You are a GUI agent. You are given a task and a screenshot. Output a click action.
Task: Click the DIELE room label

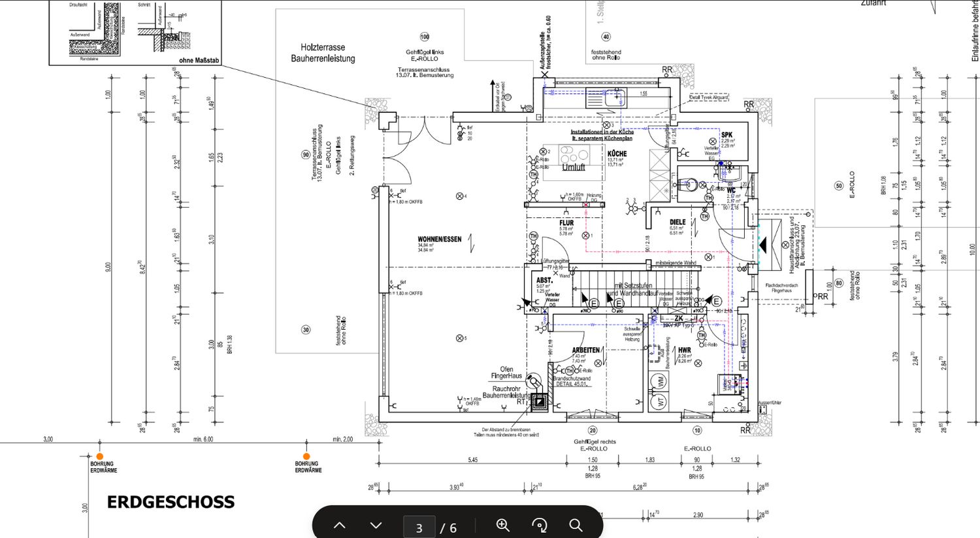tap(678, 223)
